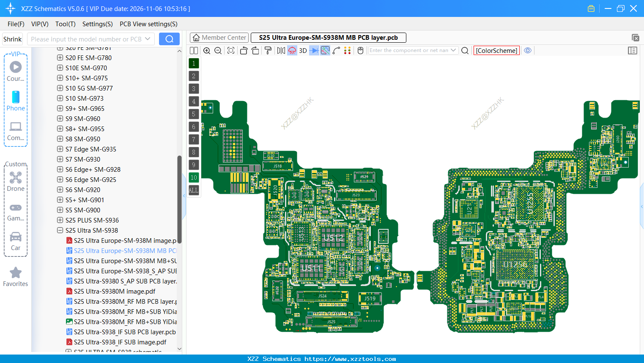The image size is (644, 363).
Task: Open the Tool(T) menu
Action: (65, 24)
